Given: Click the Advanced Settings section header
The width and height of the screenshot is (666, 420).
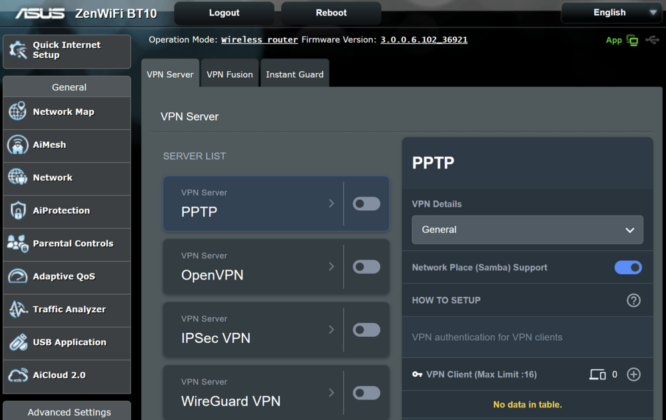Looking at the screenshot, I should pyautogui.click(x=67, y=411).
